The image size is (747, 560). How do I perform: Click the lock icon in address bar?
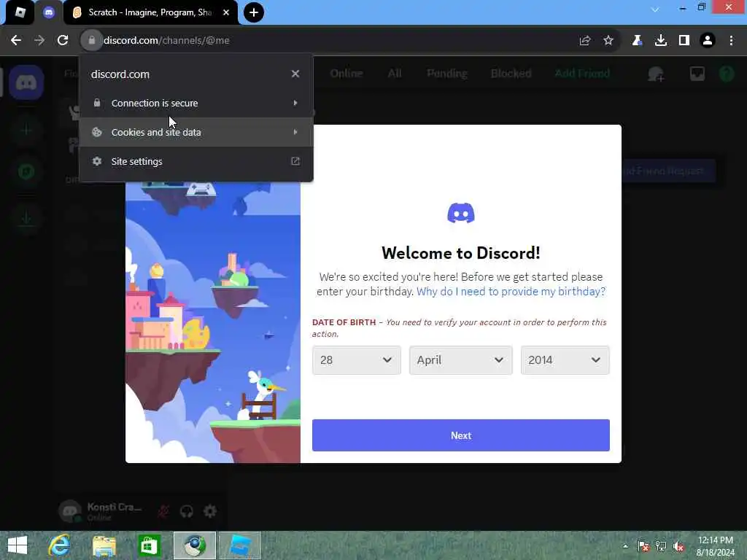coord(91,41)
